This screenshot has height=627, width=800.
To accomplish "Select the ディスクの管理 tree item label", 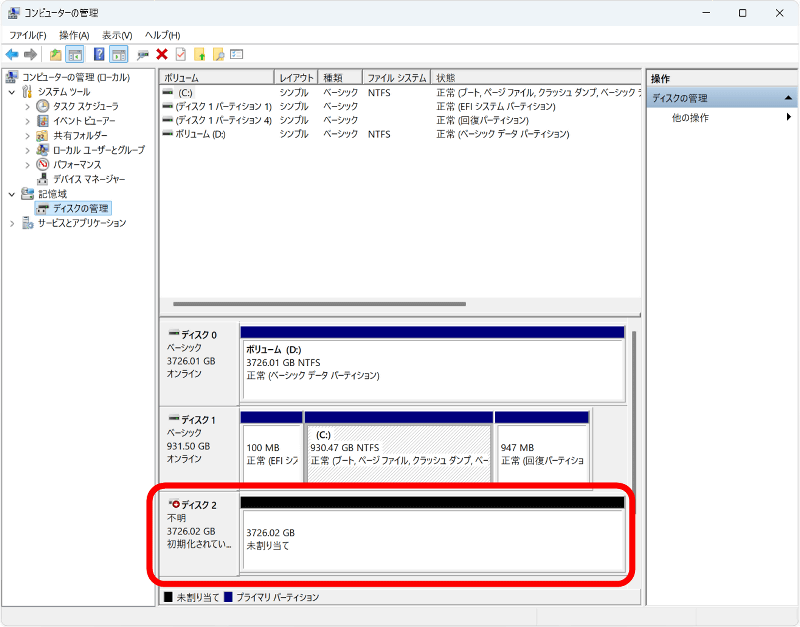I will point(81,208).
